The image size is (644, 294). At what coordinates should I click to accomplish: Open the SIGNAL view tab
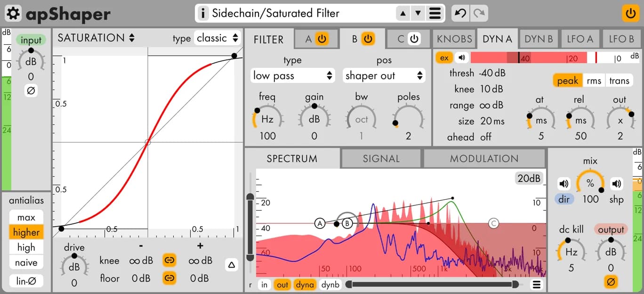tap(381, 158)
